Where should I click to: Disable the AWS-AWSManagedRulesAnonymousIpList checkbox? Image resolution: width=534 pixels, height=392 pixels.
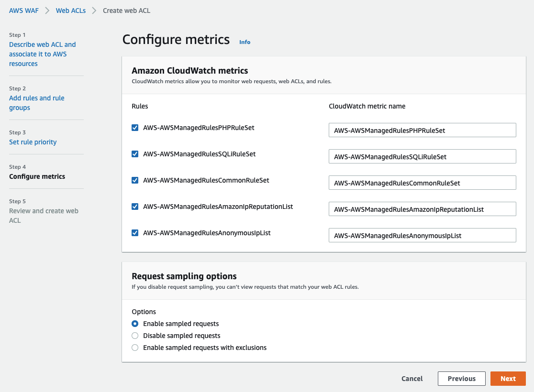click(x=135, y=233)
